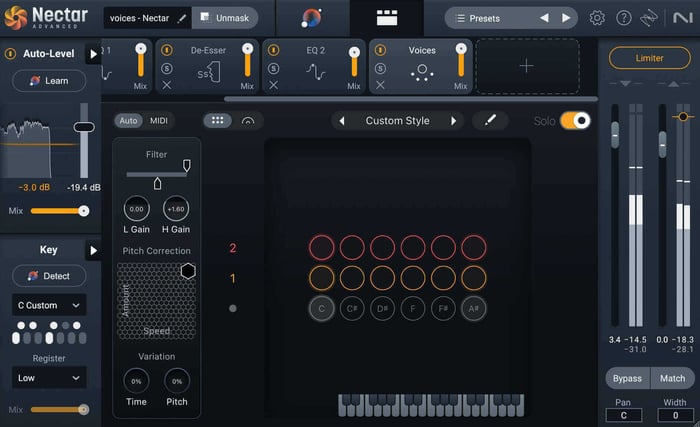This screenshot has width=700, height=427.
Task: Toggle EQ 2 module power
Action: (273, 50)
